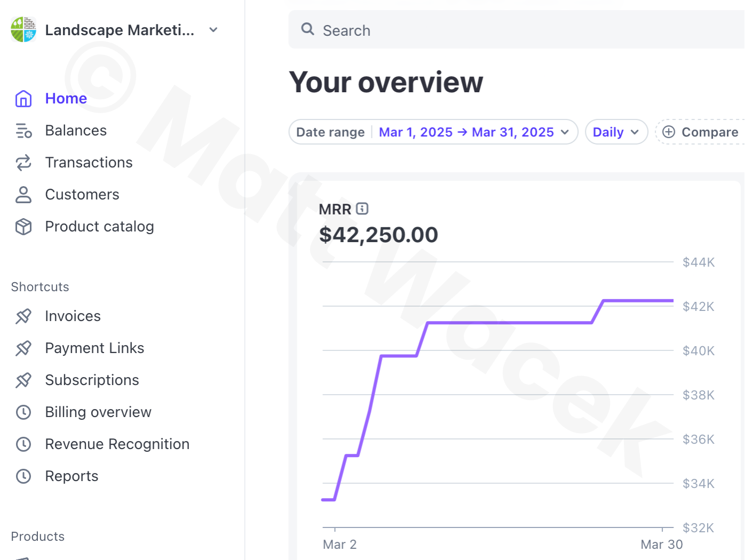Open the Date range dropdown

click(433, 132)
